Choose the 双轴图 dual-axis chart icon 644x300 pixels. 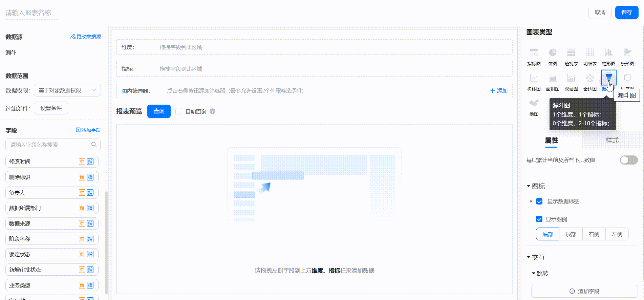[571, 78]
